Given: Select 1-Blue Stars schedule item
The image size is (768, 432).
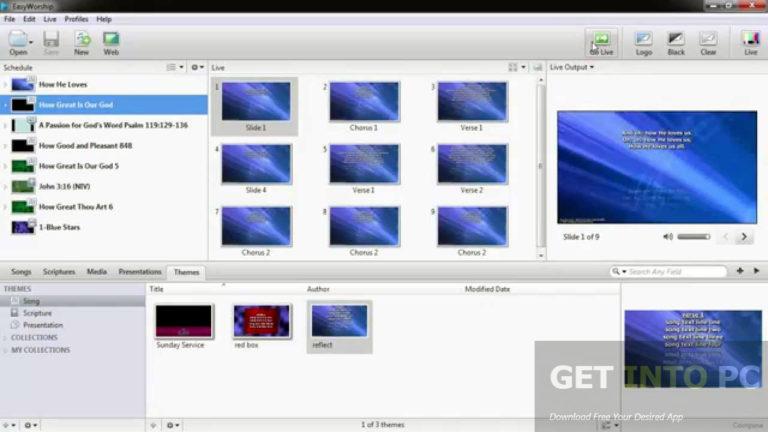Looking at the screenshot, I should coord(104,227).
